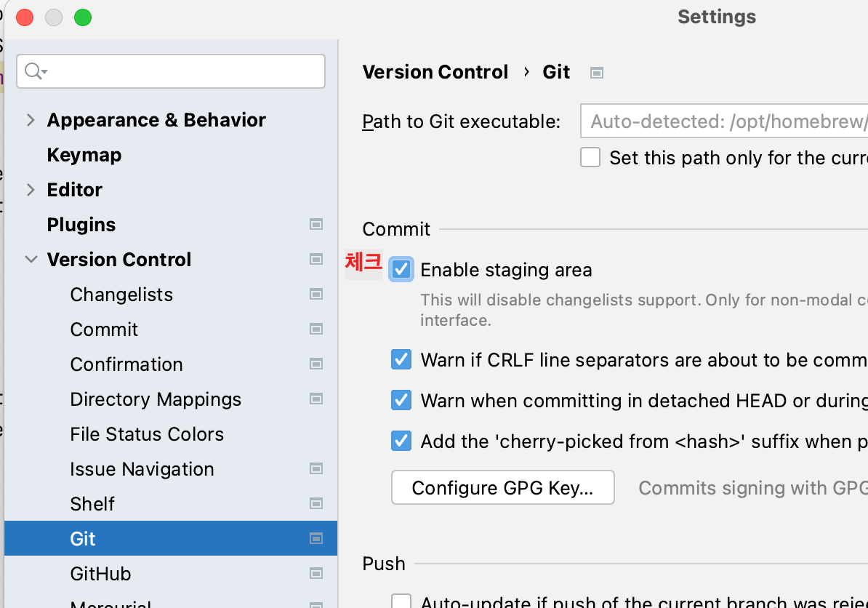The width and height of the screenshot is (868, 608).
Task: Click project-level icon beside Plugins
Action: [x=316, y=224]
